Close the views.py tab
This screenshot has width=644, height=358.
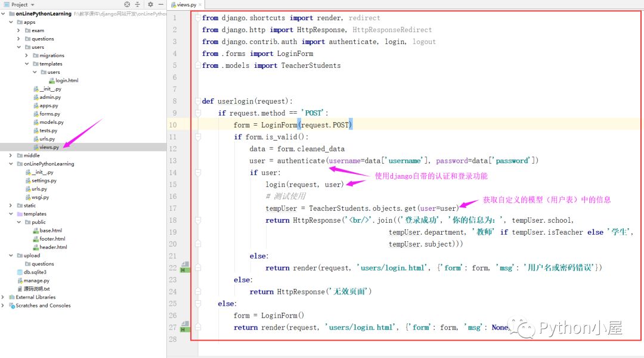(200, 5)
